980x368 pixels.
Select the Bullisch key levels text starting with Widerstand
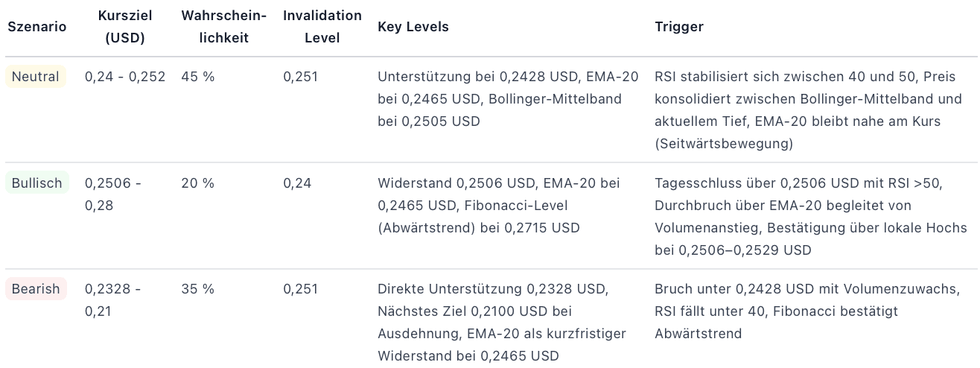click(499, 205)
